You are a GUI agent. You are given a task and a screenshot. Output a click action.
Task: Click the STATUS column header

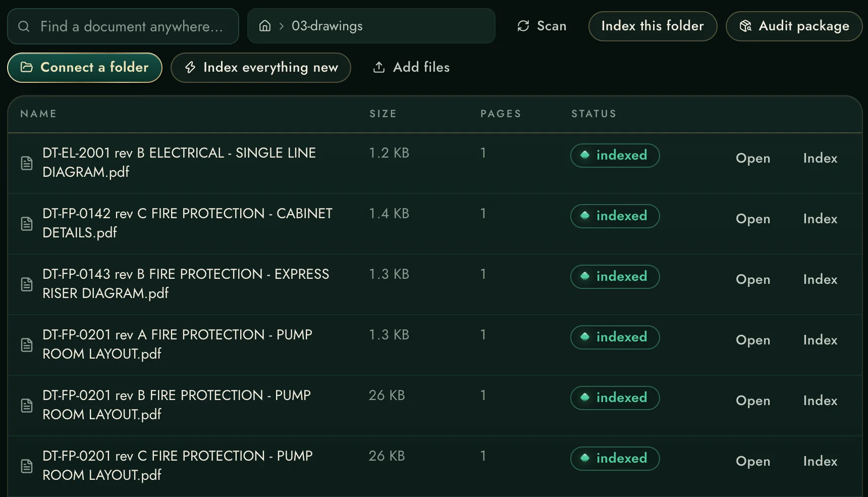593,114
